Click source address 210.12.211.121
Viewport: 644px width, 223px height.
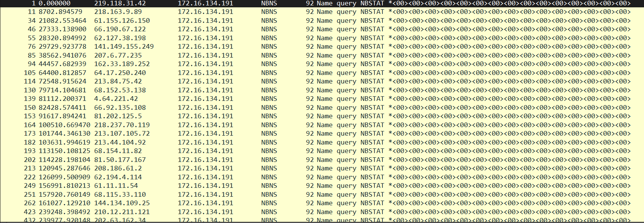tap(122, 212)
